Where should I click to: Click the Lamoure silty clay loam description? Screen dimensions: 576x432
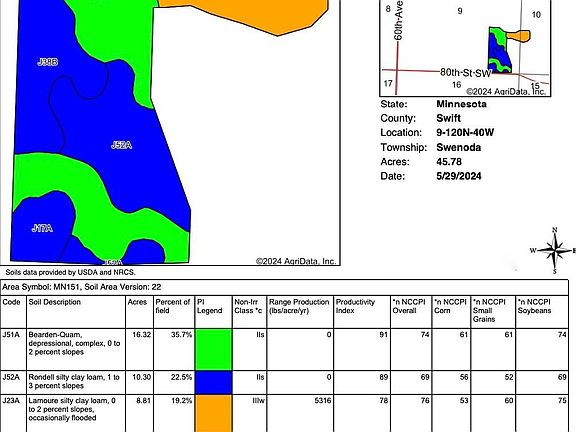72,409
